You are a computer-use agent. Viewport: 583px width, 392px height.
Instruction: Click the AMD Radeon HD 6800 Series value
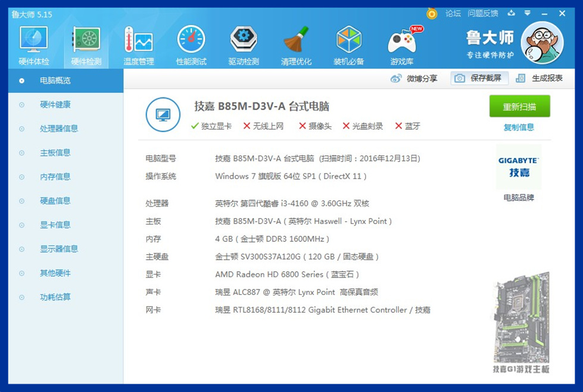[287, 275]
